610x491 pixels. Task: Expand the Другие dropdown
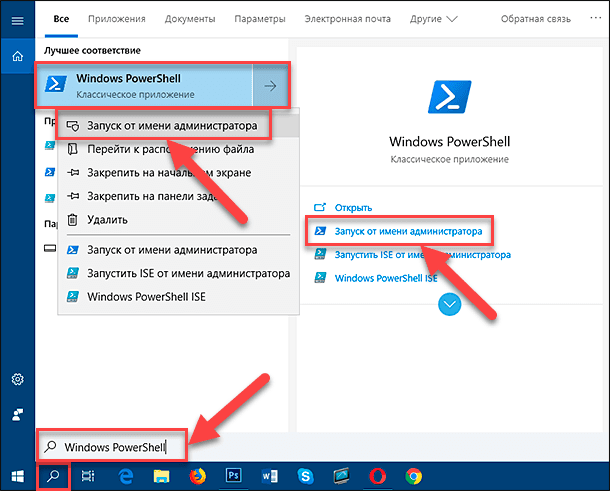click(433, 19)
